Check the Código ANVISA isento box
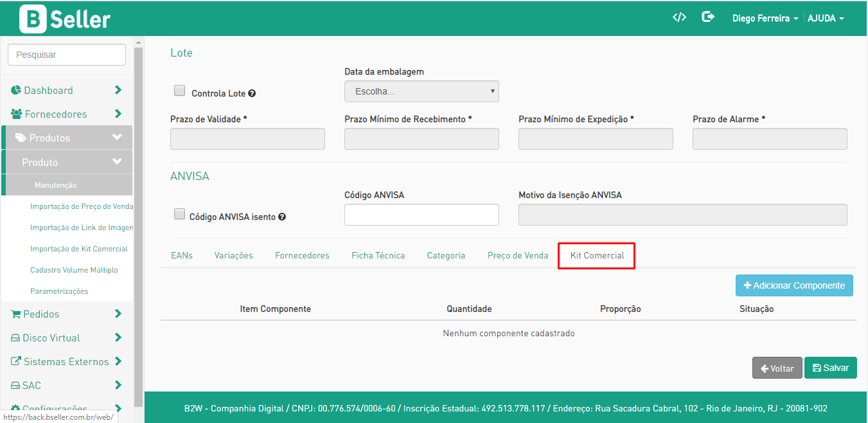868x423 pixels. click(180, 215)
